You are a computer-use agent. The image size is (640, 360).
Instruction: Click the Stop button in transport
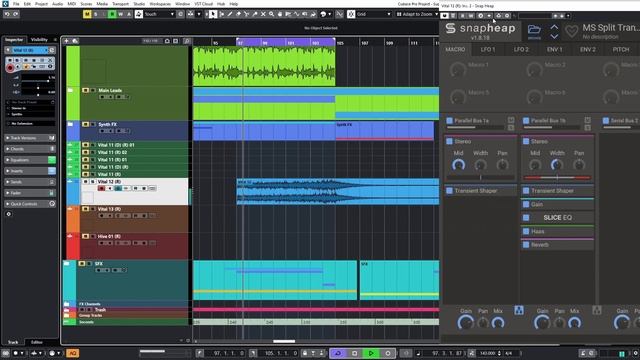pos(354,353)
